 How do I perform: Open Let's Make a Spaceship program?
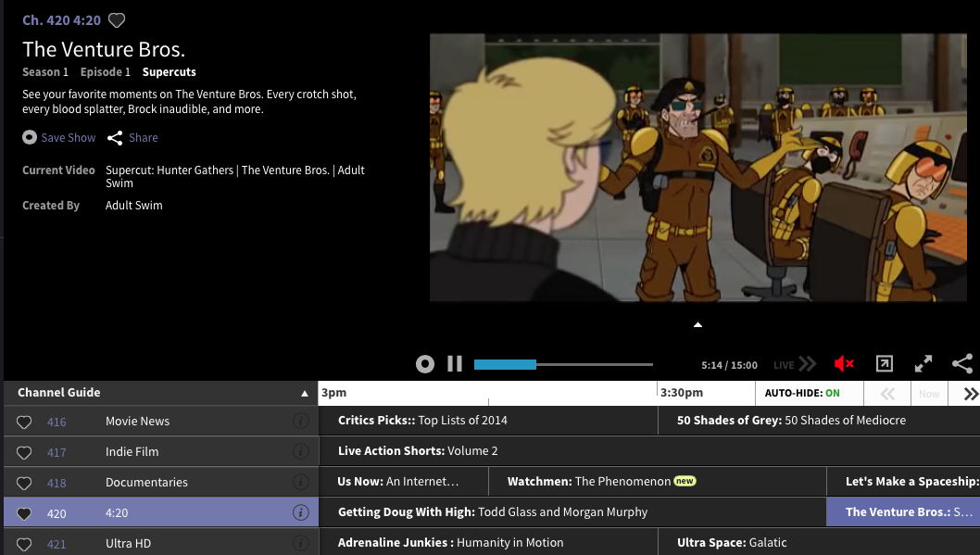904,482
